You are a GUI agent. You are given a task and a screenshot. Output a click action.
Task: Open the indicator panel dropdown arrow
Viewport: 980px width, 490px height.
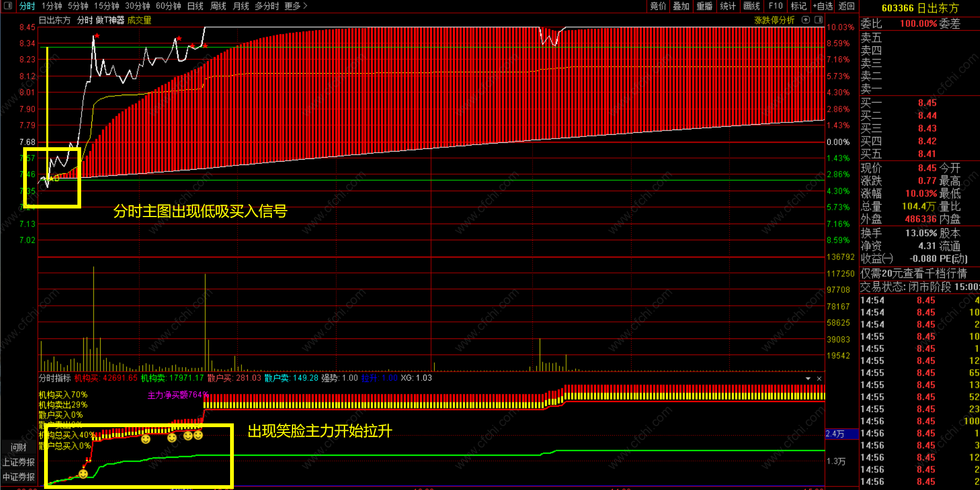pyautogui.click(x=808, y=379)
